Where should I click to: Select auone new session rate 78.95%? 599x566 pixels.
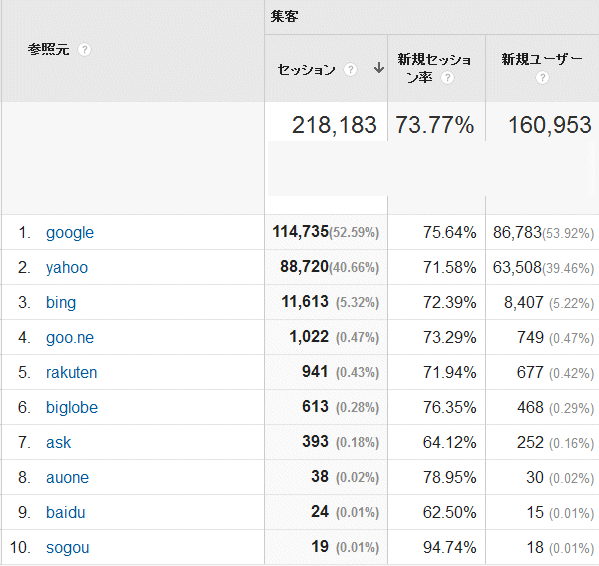coord(450,478)
